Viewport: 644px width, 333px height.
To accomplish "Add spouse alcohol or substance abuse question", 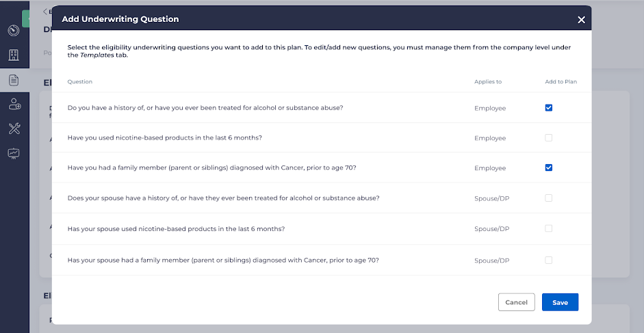I will 549,198.
